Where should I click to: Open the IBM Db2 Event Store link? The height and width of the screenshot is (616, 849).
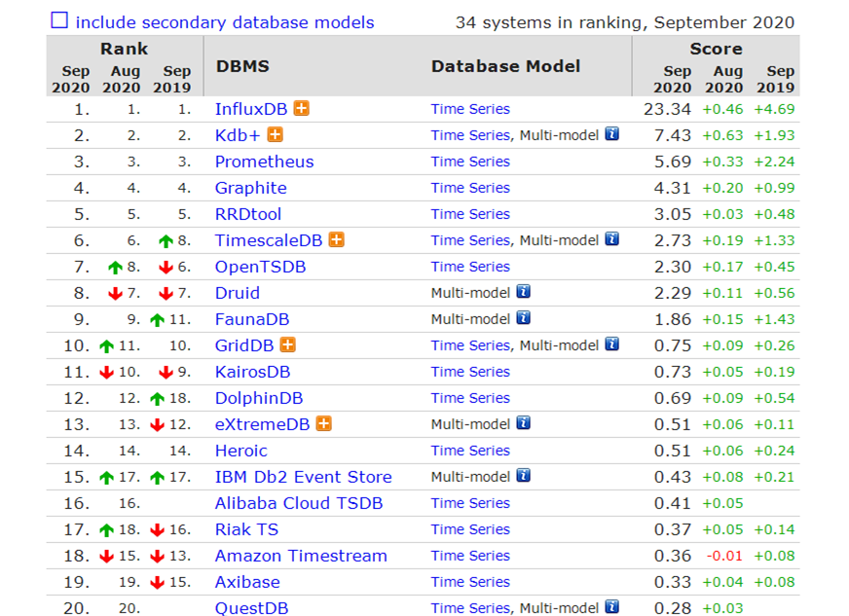point(303,477)
